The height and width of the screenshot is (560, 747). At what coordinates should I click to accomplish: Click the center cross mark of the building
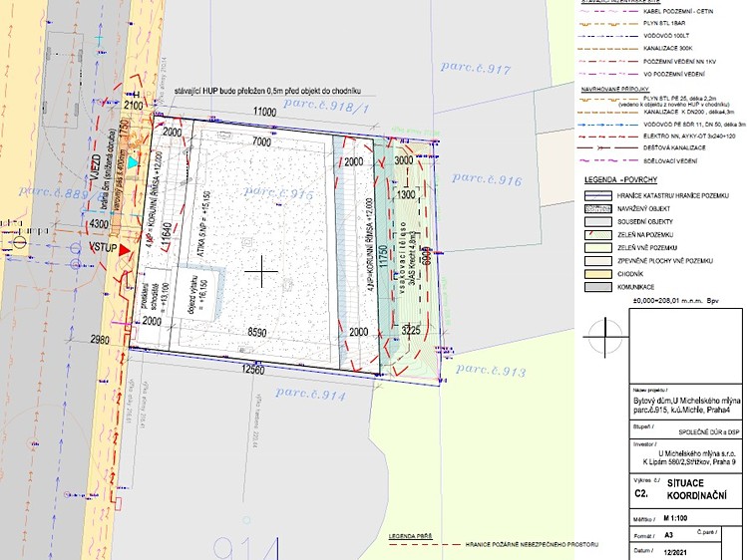click(261, 271)
